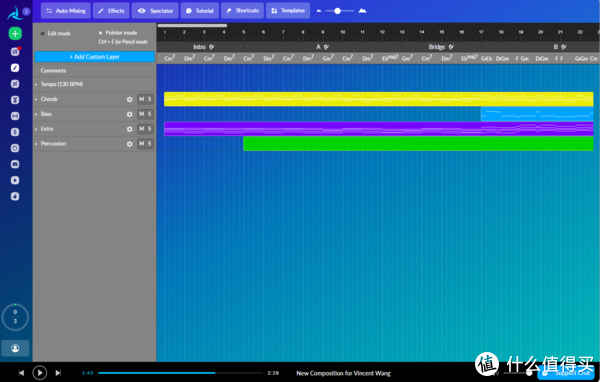
Task: Open Percussion track settings gear
Action: point(130,144)
